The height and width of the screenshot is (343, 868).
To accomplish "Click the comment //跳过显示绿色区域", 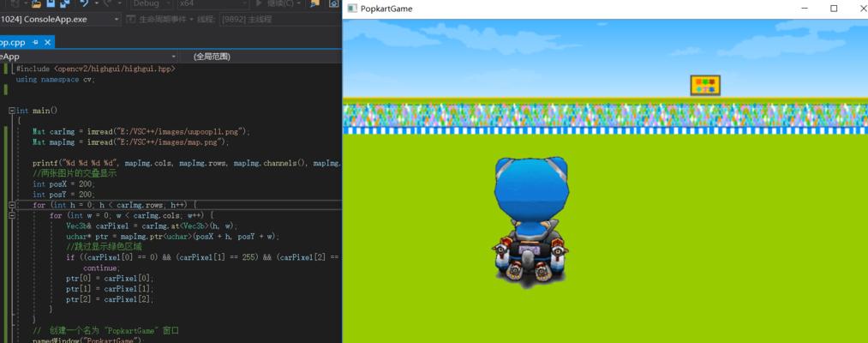I will [104, 247].
